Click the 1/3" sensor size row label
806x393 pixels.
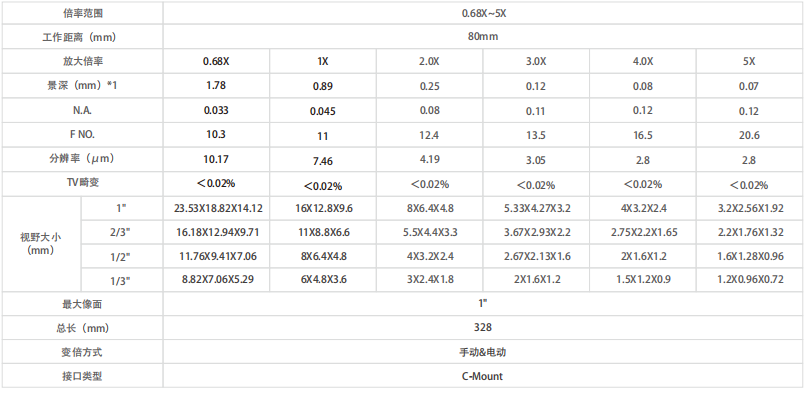click(122, 280)
